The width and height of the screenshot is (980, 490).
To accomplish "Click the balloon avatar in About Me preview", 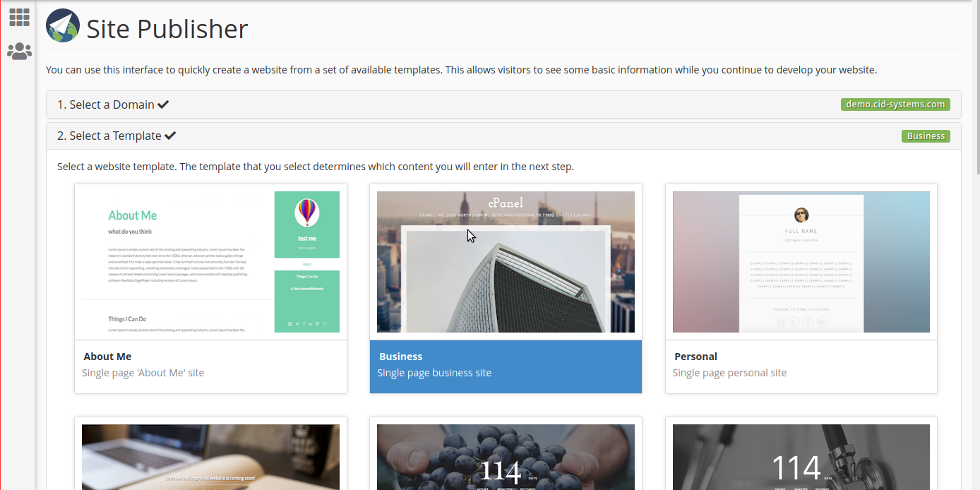I will (x=306, y=212).
